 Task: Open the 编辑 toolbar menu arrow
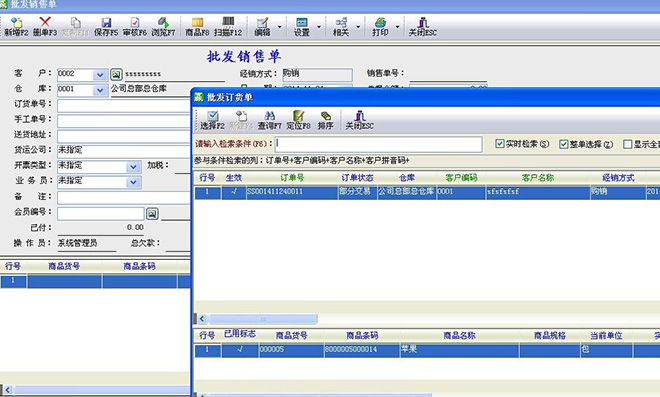click(x=279, y=27)
